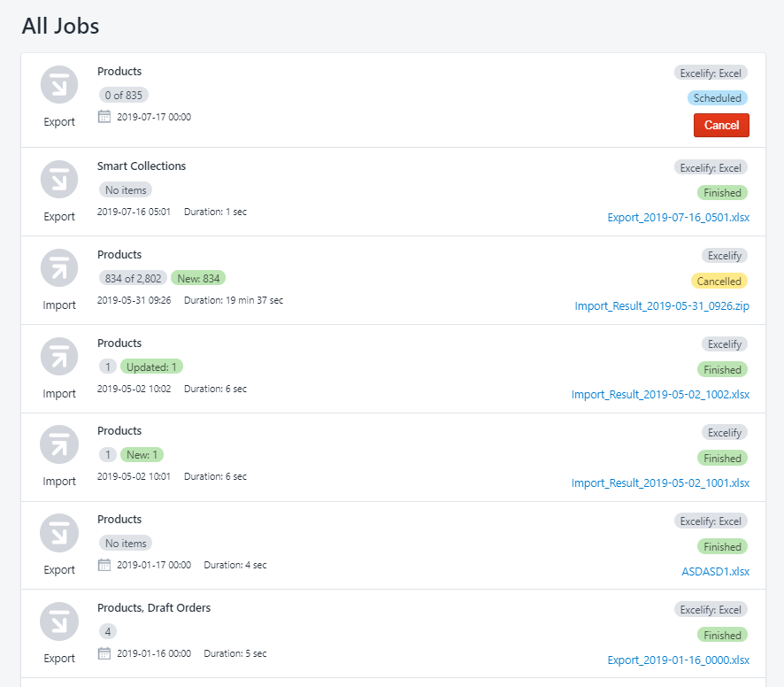Image resolution: width=784 pixels, height=687 pixels.
Task: Click the import icon of cancelled Products job
Action: pyautogui.click(x=59, y=268)
